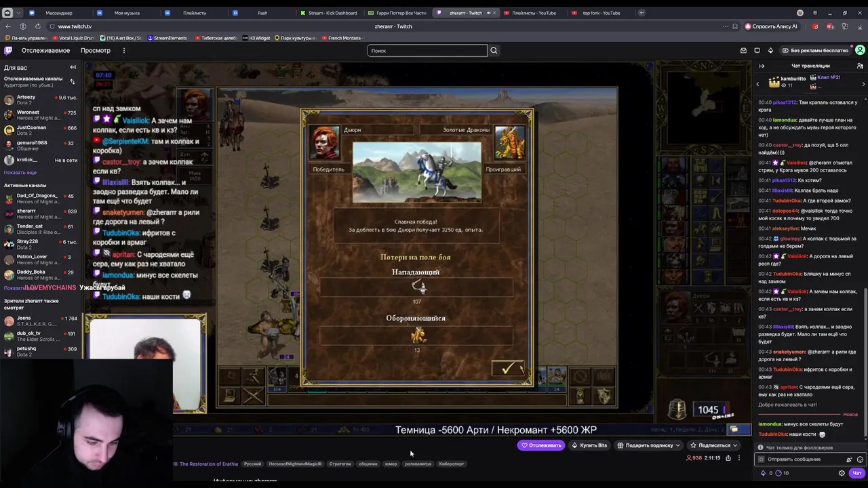The width and height of the screenshot is (868, 488).
Task: Click the Стратегии stream tag
Action: click(340, 464)
